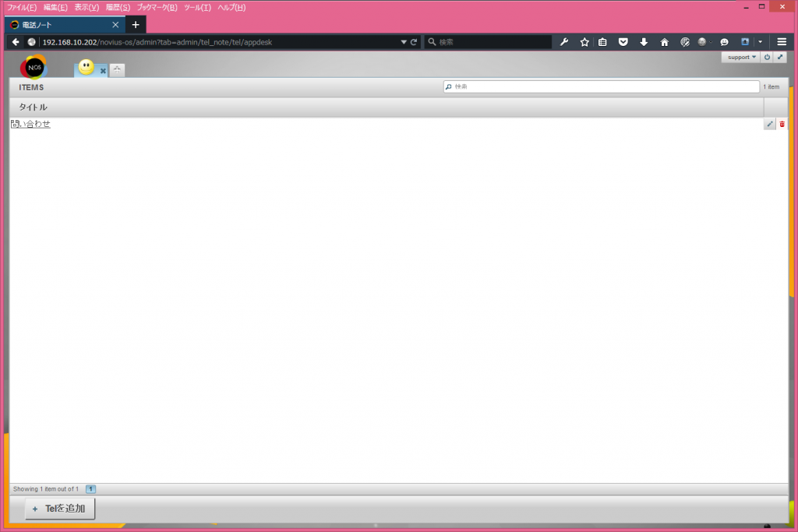Click the power logout icon near support

click(767, 57)
